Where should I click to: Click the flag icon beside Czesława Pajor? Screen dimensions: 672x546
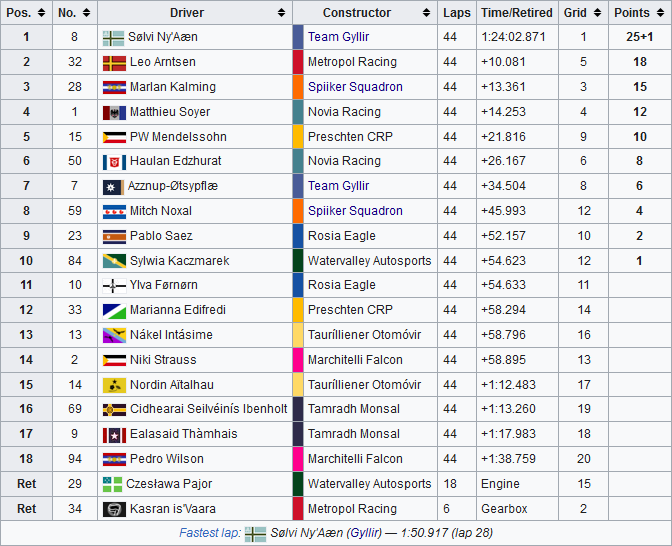(x=113, y=484)
